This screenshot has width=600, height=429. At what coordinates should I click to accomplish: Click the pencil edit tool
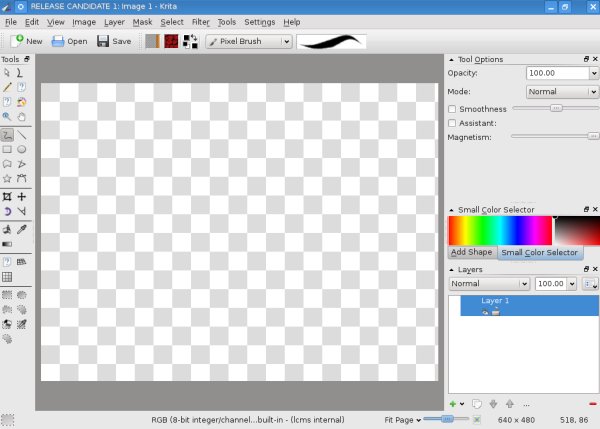7,87
